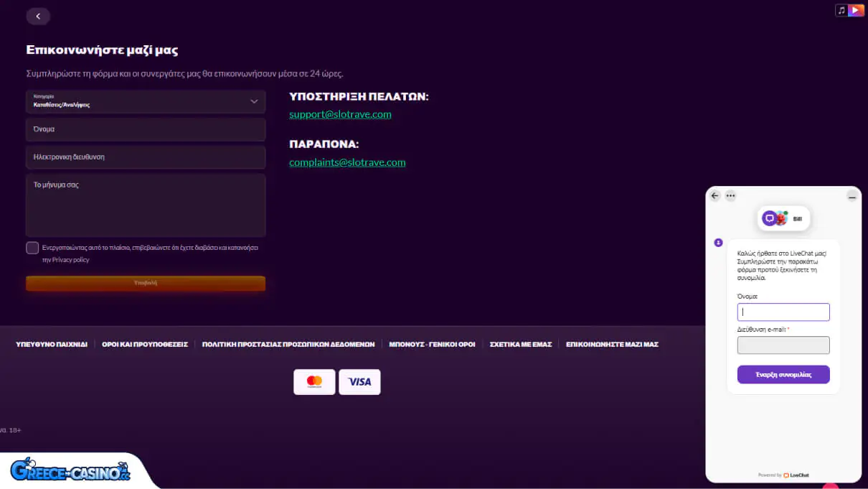This screenshot has width=868, height=489.
Task: Click the Greece-Casino logo
Action: tap(70, 470)
